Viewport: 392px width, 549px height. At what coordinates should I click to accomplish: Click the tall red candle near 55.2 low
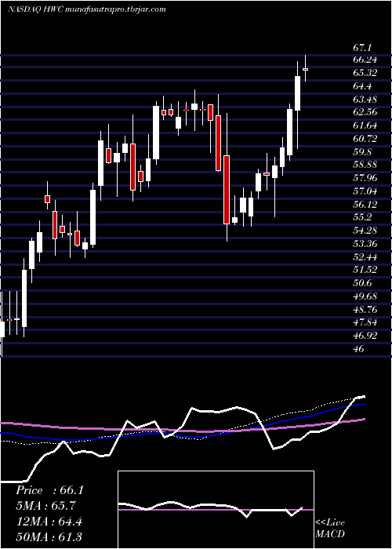click(227, 190)
